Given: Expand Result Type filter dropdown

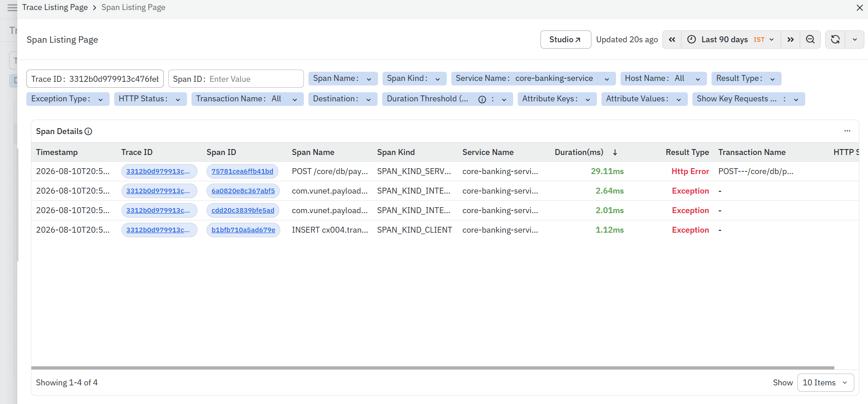Looking at the screenshot, I should pos(746,79).
